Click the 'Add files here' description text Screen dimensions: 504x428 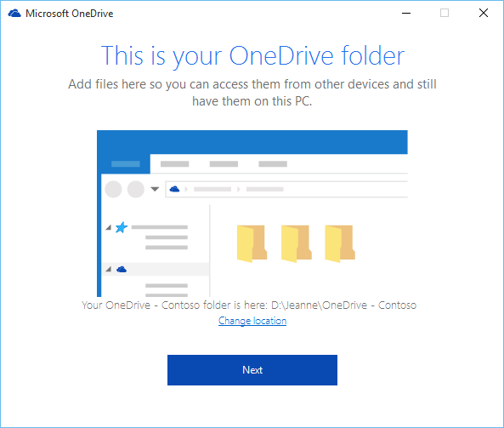[252, 93]
